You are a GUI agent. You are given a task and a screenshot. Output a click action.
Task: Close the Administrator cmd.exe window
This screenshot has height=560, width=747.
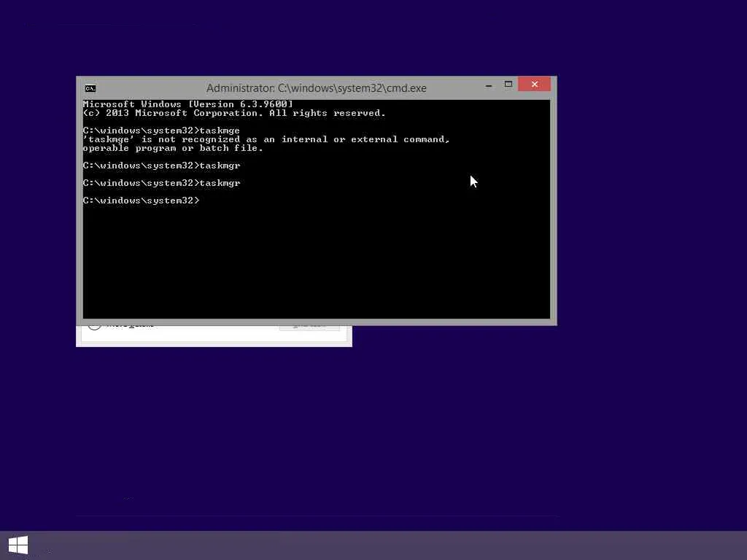534,85
